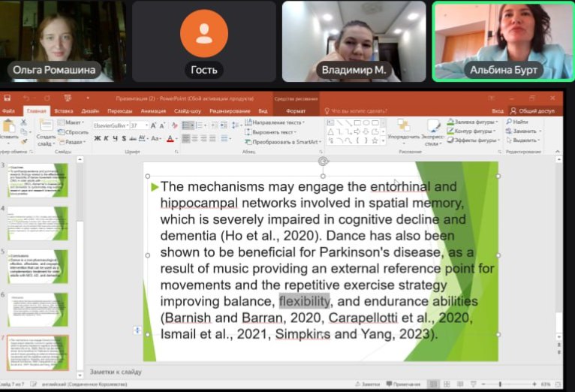
Task: Toggle strikethrough formatting
Action: pos(133,138)
